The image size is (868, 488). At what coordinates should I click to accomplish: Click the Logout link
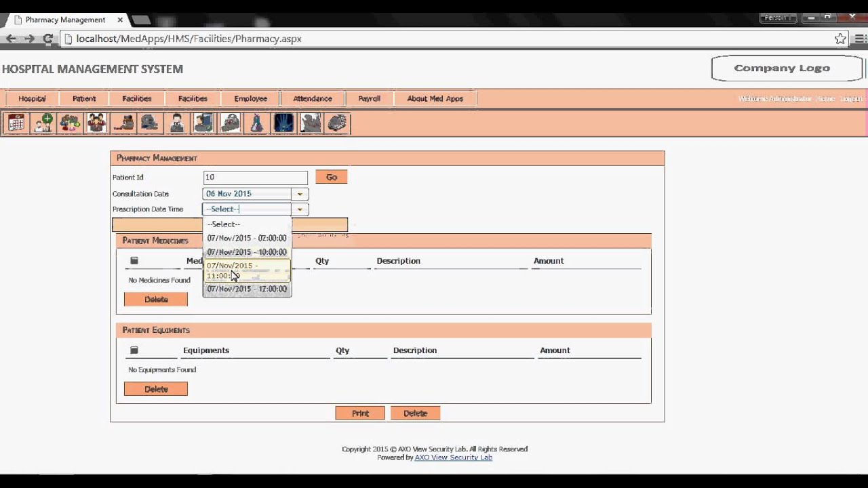pos(851,99)
